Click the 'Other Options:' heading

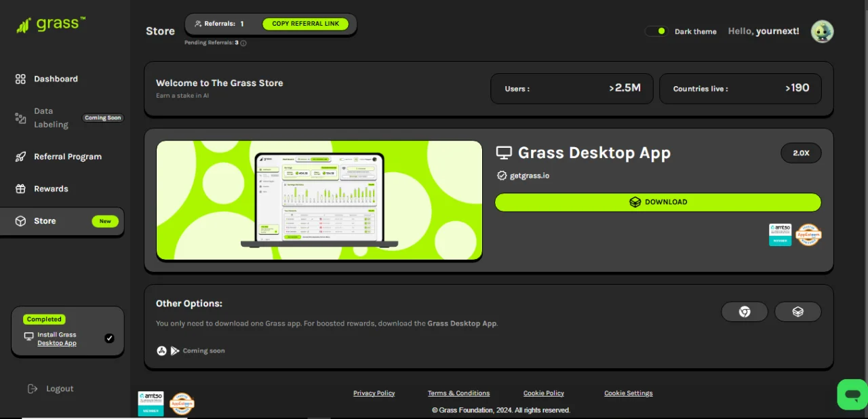[189, 304]
